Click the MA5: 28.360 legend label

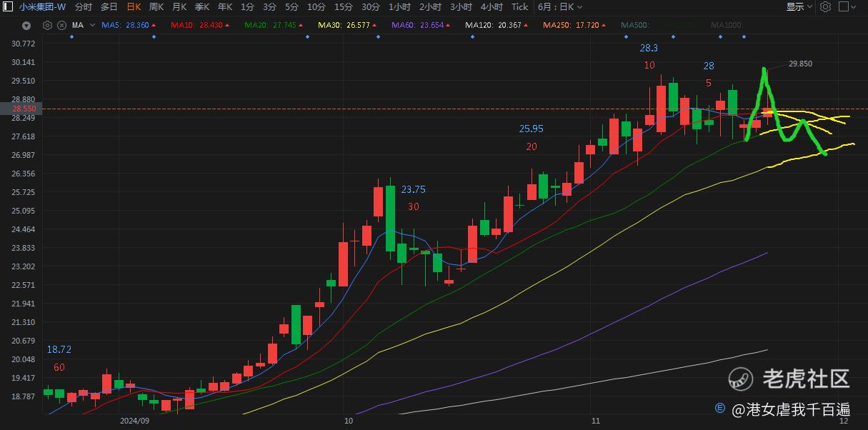[x=126, y=25]
